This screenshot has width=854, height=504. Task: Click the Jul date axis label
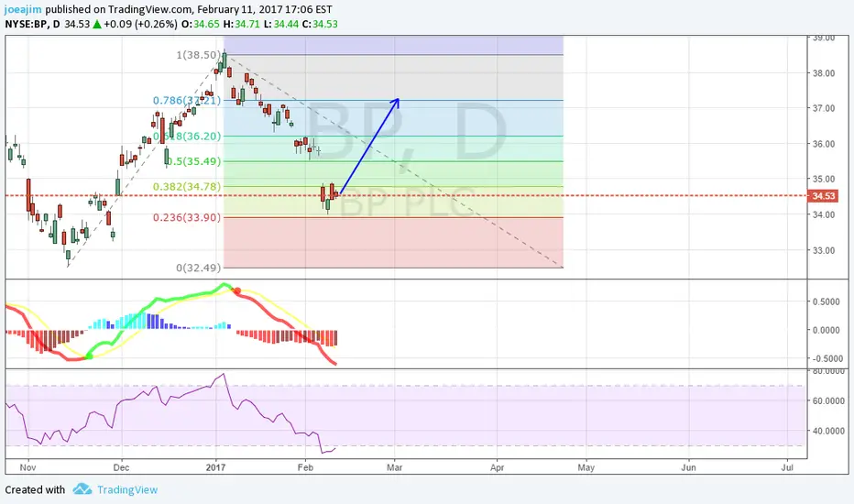click(x=787, y=467)
